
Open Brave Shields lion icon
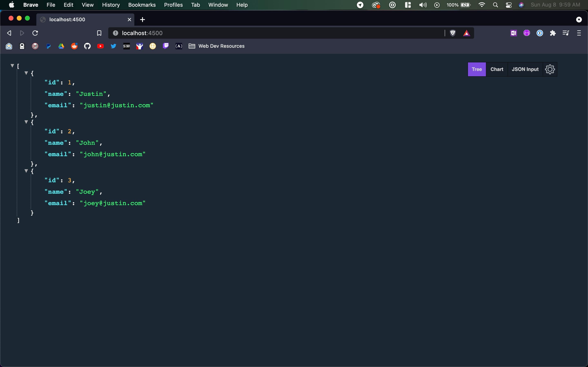pyautogui.click(x=452, y=33)
